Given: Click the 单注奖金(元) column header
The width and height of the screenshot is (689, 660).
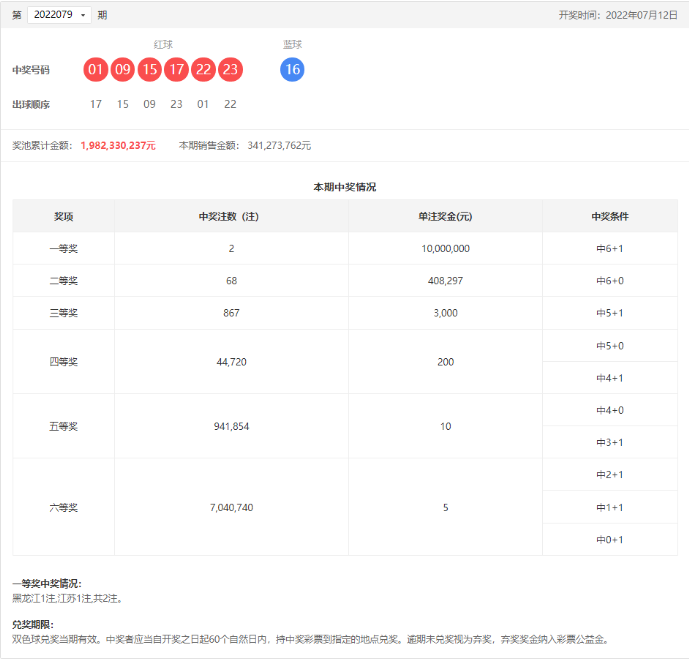Looking at the screenshot, I should point(445,216).
